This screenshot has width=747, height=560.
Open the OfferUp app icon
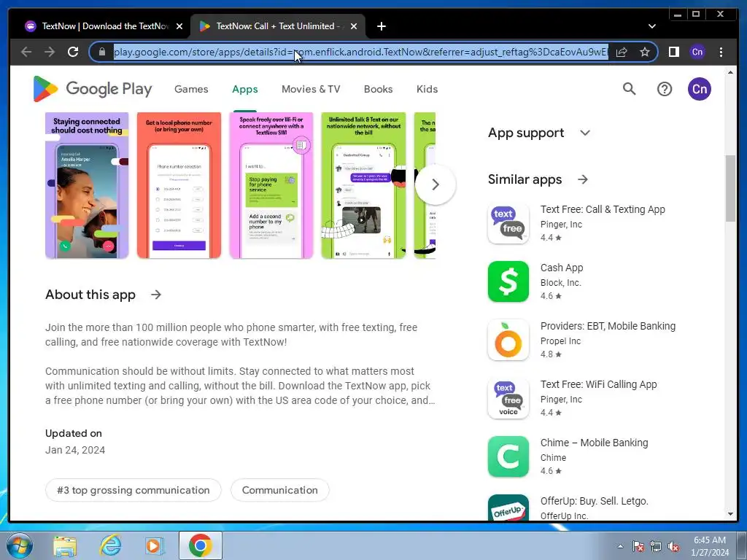[x=508, y=507]
